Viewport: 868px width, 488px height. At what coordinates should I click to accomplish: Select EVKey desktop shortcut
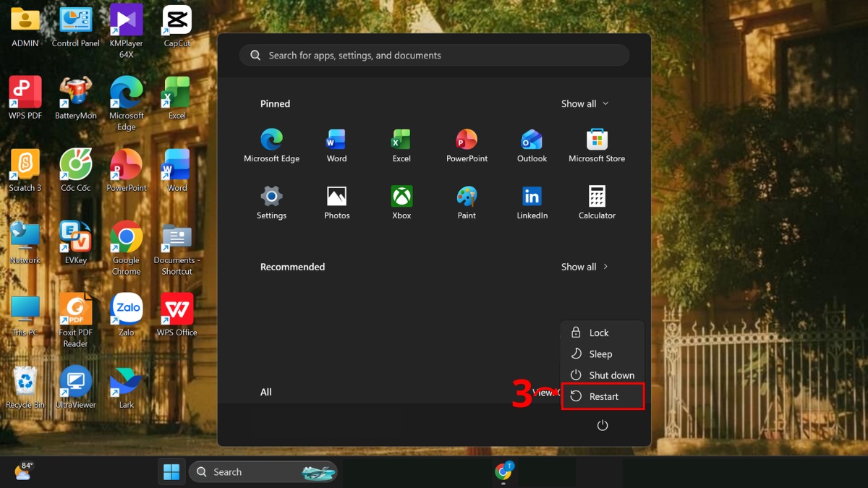[76, 243]
